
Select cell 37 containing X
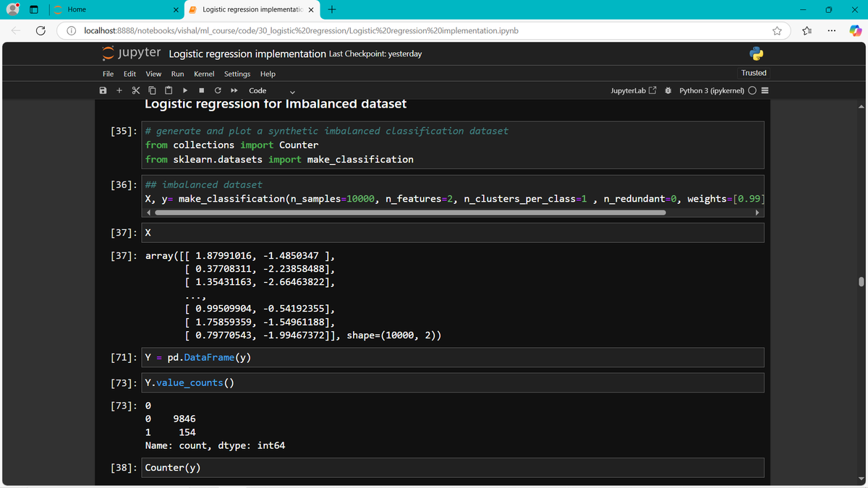[x=453, y=233]
